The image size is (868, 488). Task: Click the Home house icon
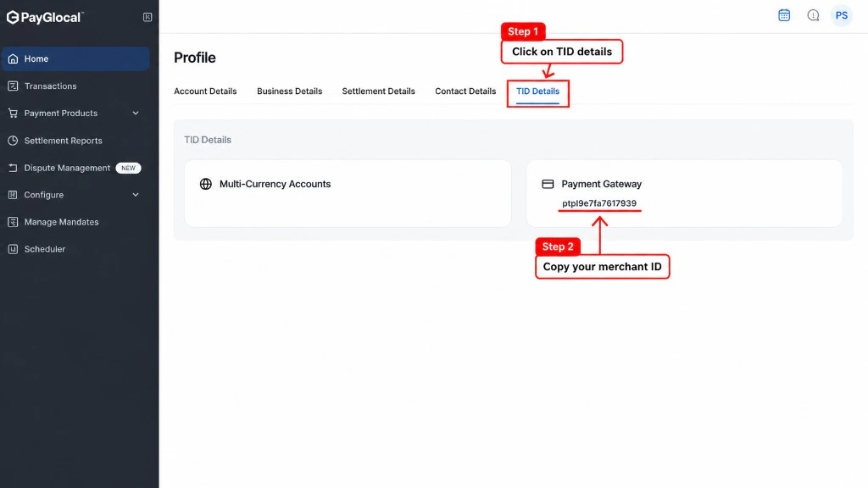(13, 58)
